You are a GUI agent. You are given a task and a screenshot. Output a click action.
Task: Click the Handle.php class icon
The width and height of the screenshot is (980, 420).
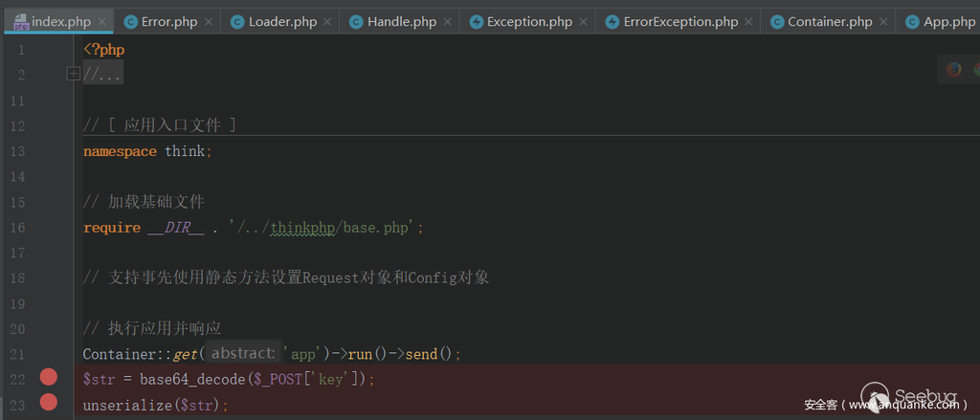(356, 21)
